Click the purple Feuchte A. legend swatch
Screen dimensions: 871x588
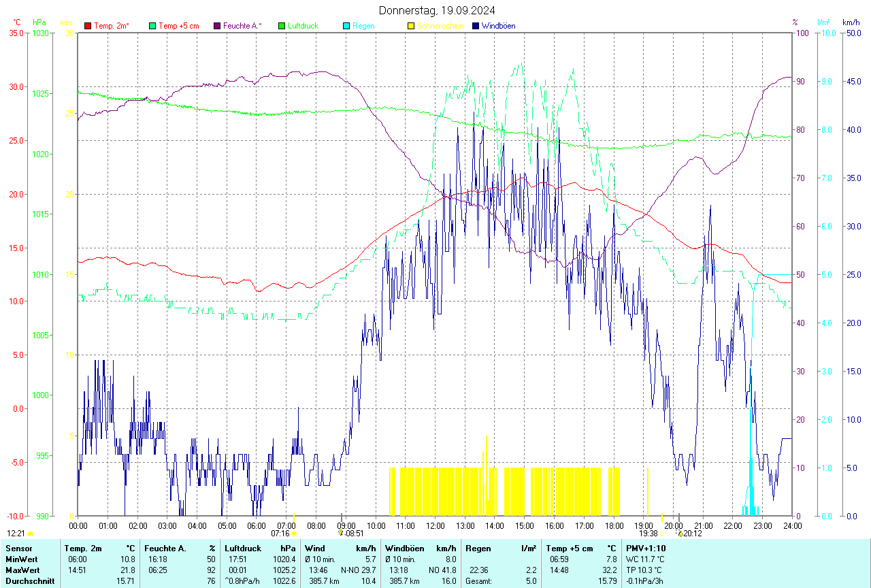click(x=217, y=26)
